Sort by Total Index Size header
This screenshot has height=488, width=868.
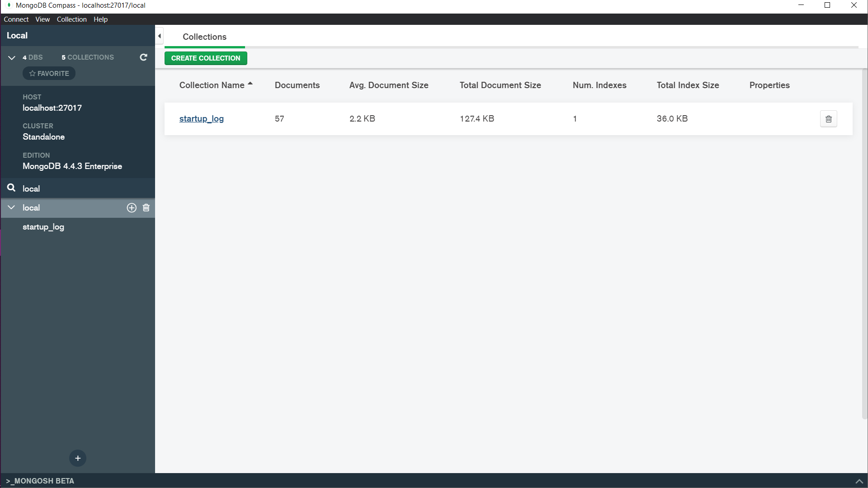pos(688,85)
